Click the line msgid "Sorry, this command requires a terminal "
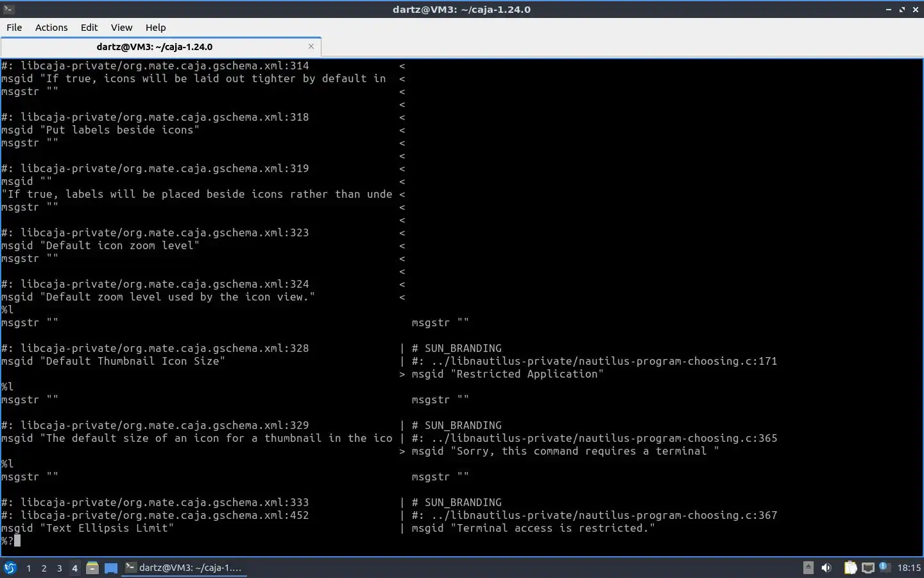Screen dimensions: 924x578 point(565,451)
